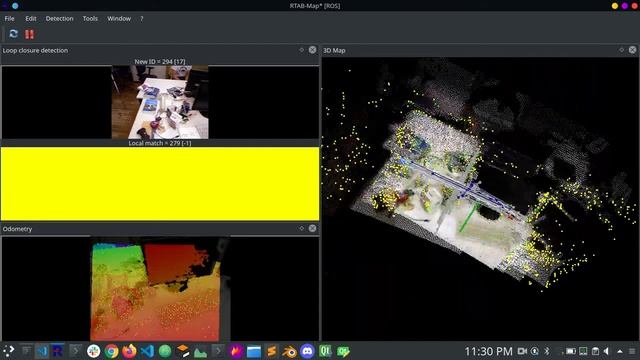
Task: Open the clipboard tray icon
Action: (596, 351)
